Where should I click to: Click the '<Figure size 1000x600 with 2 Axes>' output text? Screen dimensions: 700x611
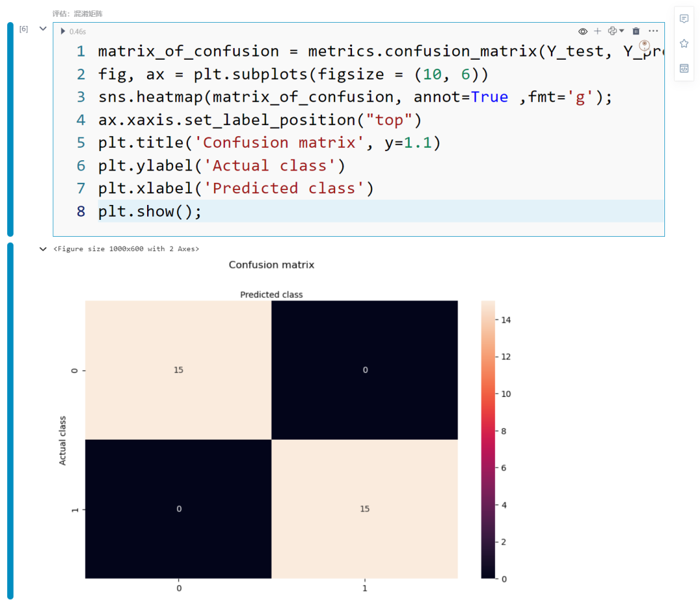click(126, 249)
